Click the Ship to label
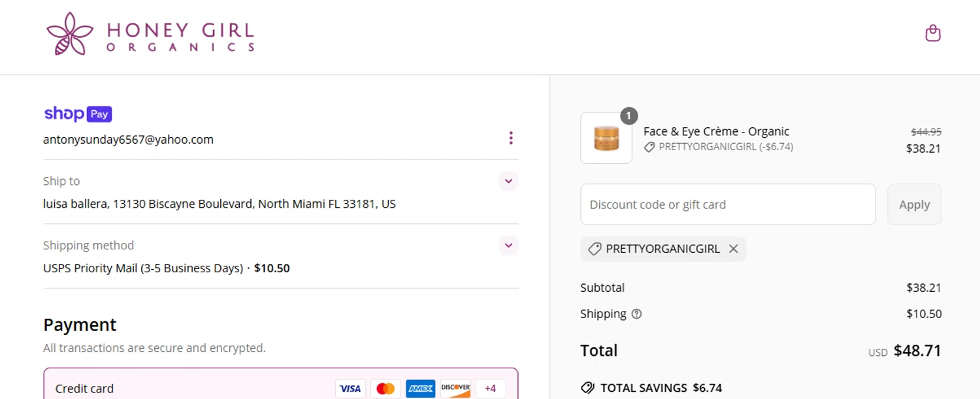The image size is (980, 399). click(61, 181)
